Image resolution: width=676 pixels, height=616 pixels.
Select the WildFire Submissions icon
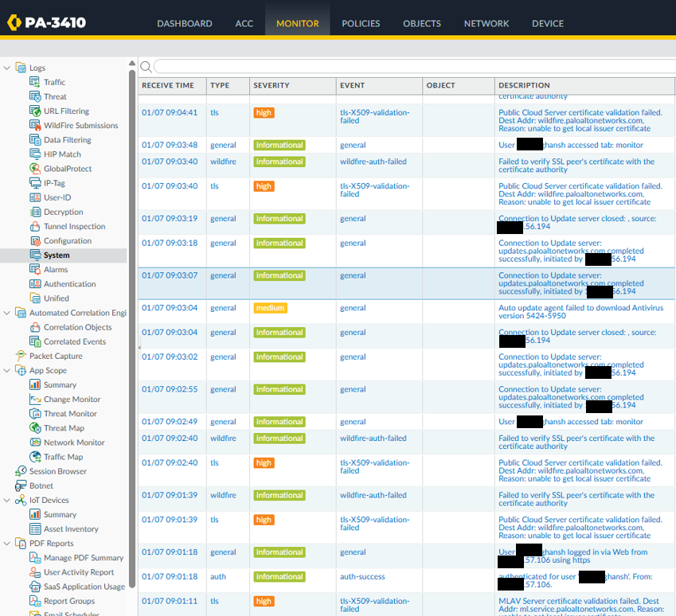36,126
